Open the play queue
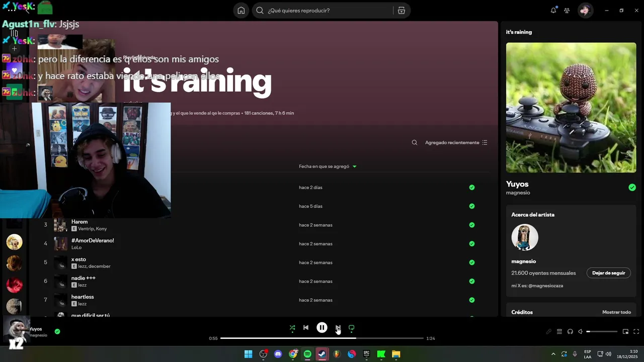The image size is (644, 362). [559, 332]
